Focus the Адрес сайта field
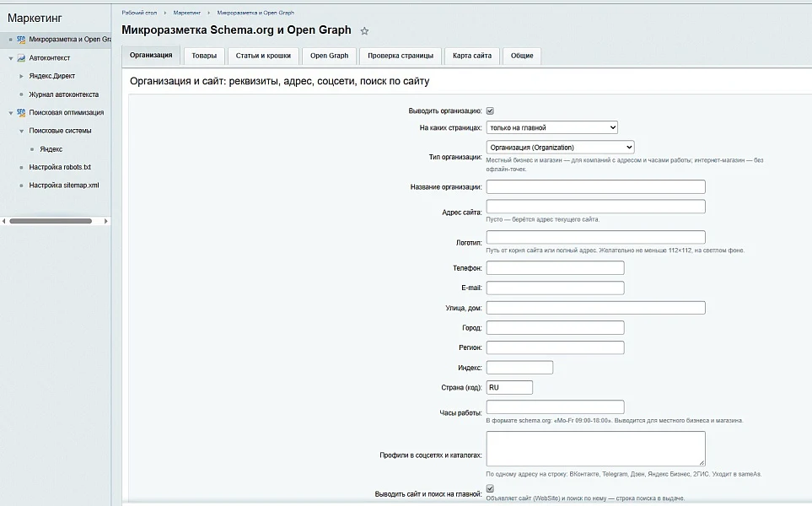 click(595, 207)
